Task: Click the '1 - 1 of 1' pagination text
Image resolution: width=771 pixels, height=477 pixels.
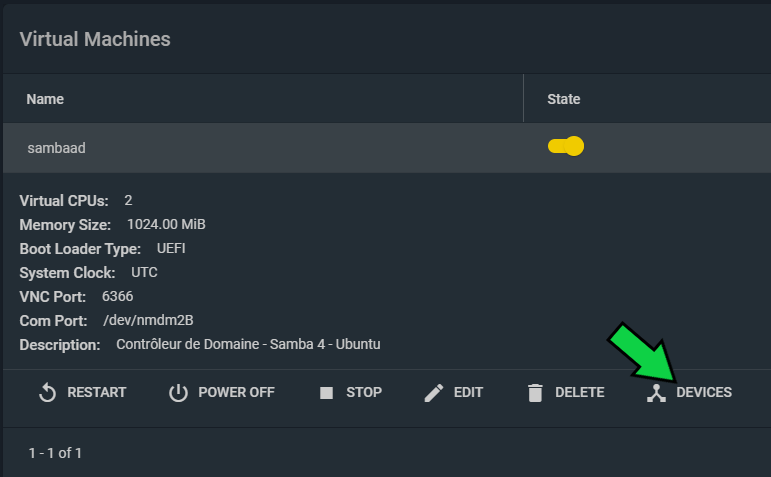Action: click(55, 453)
